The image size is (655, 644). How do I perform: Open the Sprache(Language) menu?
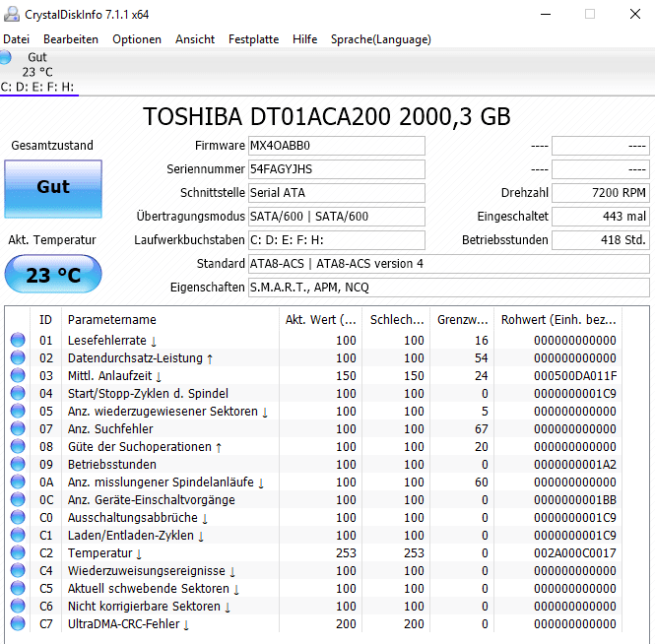(381, 39)
